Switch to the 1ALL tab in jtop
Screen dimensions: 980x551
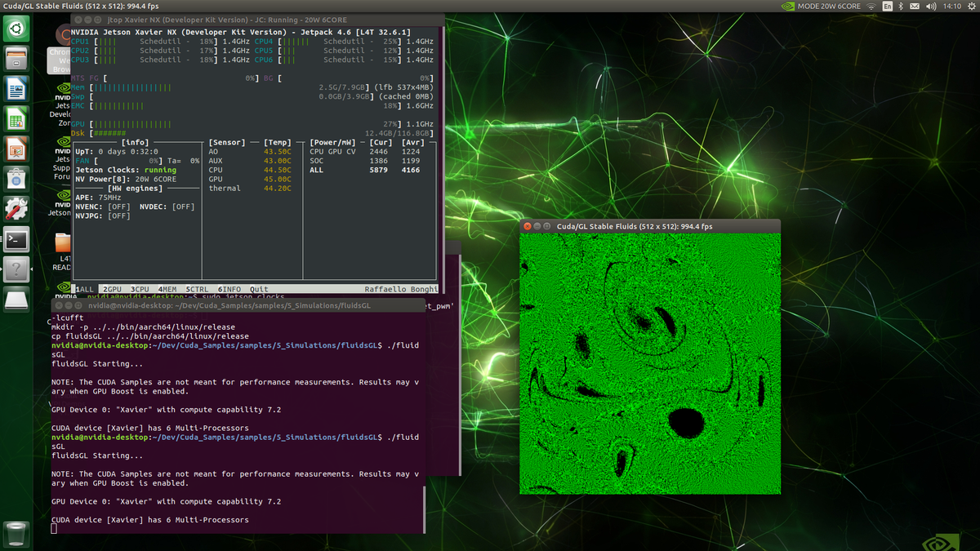(x=85, y=289)
